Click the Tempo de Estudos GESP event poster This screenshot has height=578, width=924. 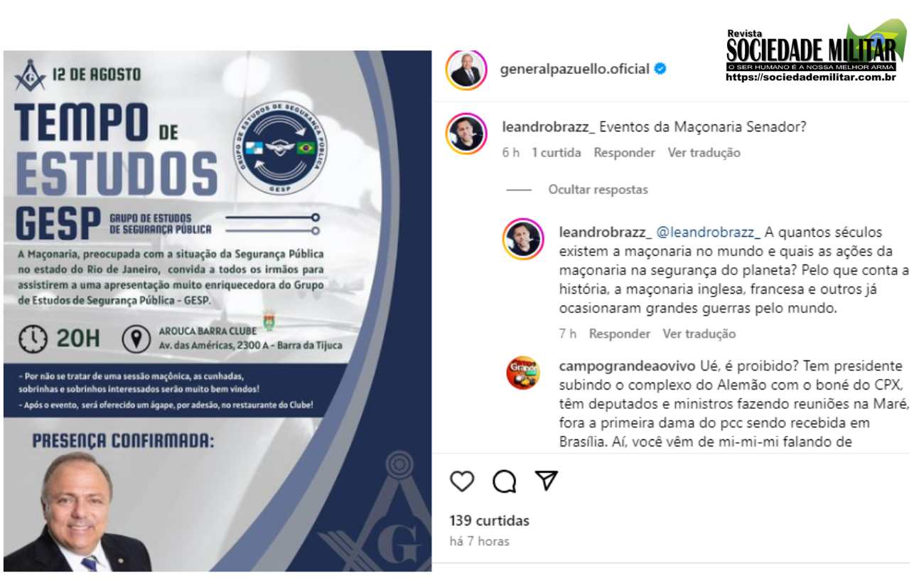217,311
